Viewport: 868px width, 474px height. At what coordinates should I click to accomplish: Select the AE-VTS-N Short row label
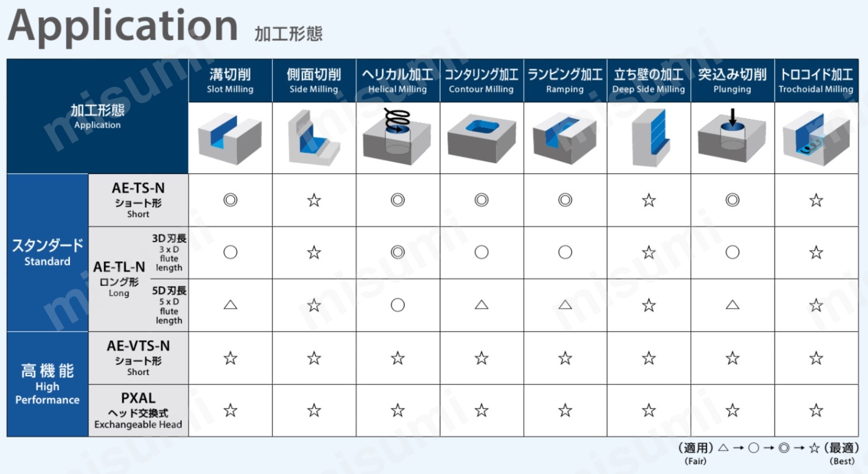(138, 358)
